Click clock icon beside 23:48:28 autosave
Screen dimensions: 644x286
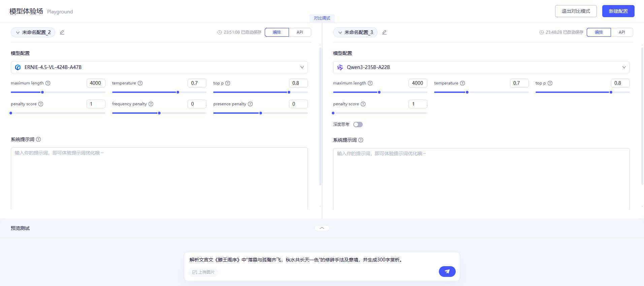point(542,32)
